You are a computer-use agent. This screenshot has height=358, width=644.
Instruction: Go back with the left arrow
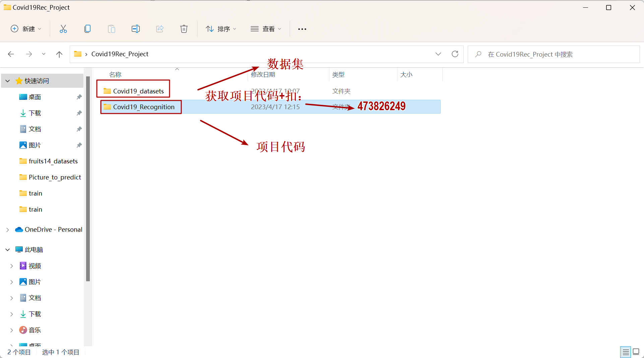[x=11, y=54]
